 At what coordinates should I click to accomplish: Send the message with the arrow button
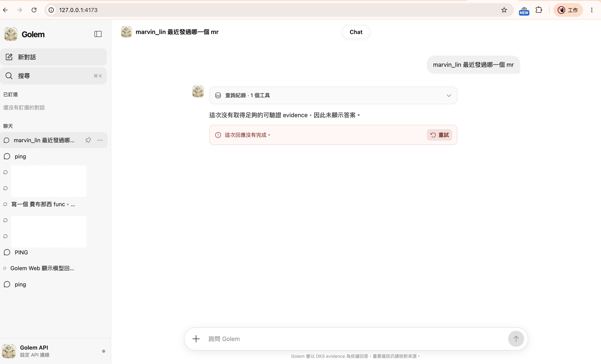pyautogui.click(x=516, y=339)
